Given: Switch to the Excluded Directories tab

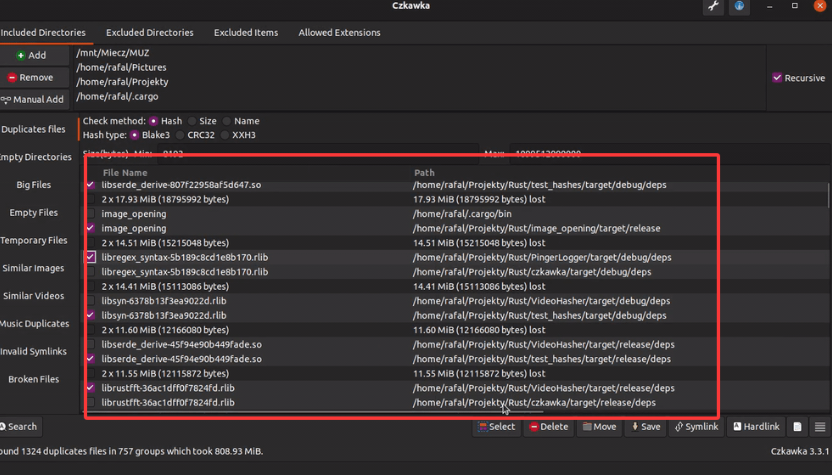Looking at the screenshot, I should [x=150, y=33].
